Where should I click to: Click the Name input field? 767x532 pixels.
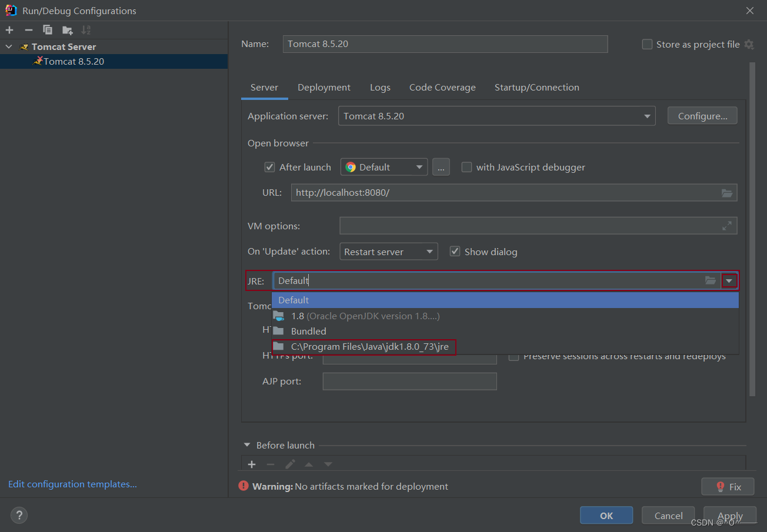[445, 44]
